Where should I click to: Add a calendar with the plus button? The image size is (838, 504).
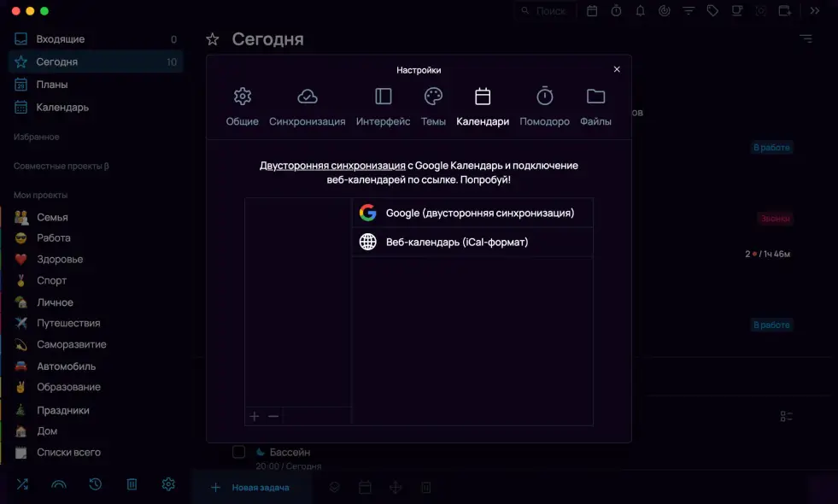coord(254,416)
